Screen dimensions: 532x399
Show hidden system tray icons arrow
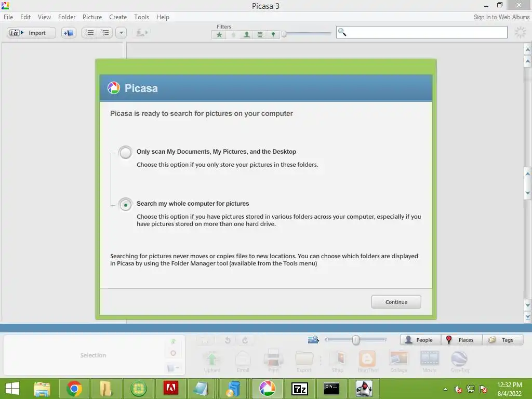(x=445, y=389)
